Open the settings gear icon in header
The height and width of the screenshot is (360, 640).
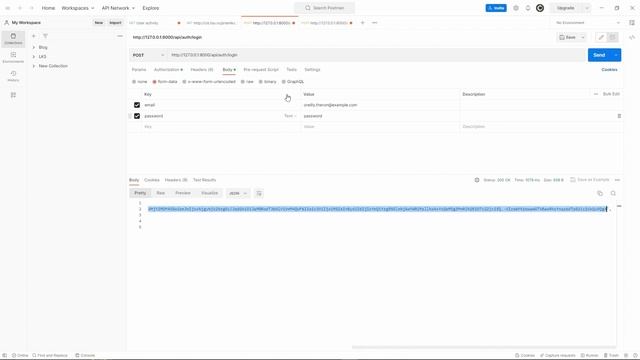(516, 8)
